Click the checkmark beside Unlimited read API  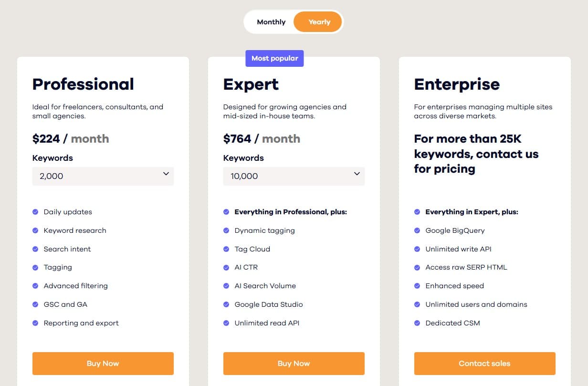click(x=226, y=323)
